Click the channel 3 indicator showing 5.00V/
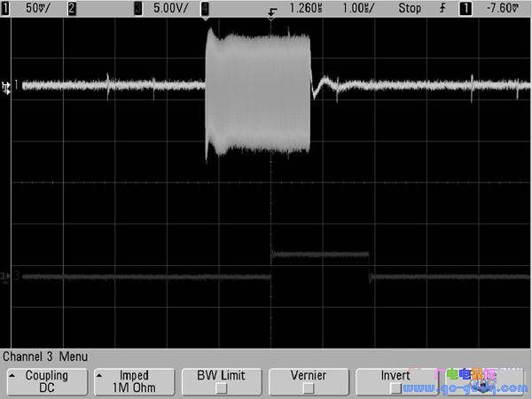This screenshot has width=532, height=399. [x=138, y=9]
